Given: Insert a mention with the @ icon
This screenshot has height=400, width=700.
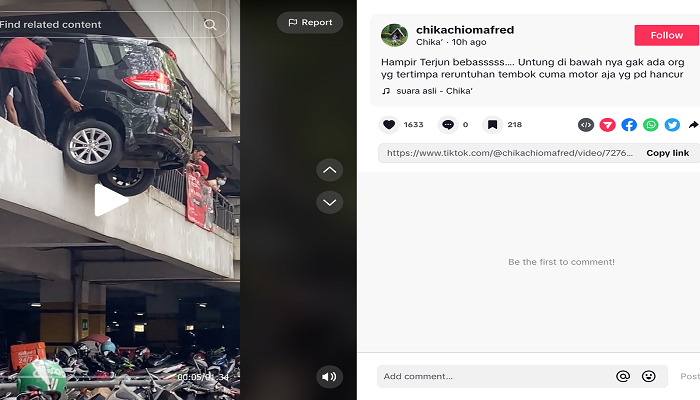Looking at the screenshot, I should point(623,376).
